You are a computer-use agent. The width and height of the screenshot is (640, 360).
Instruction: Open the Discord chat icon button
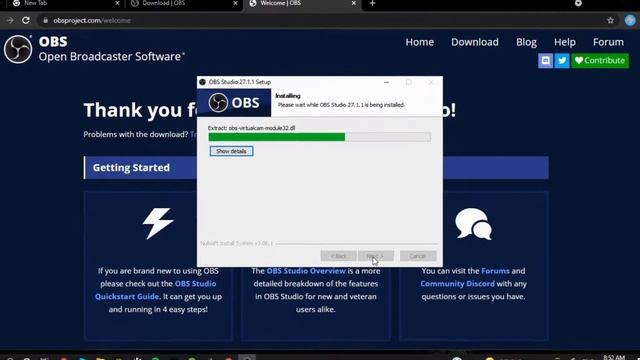[545, 60]
